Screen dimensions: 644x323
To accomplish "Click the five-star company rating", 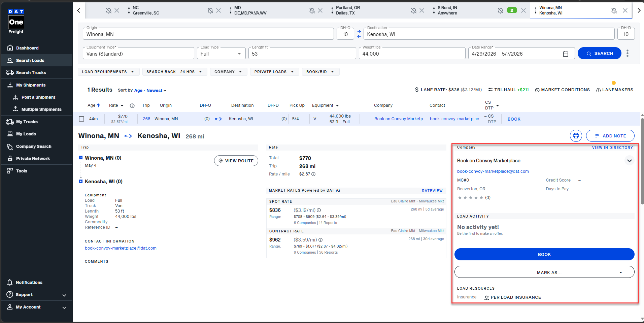I will tap(470, 198).
